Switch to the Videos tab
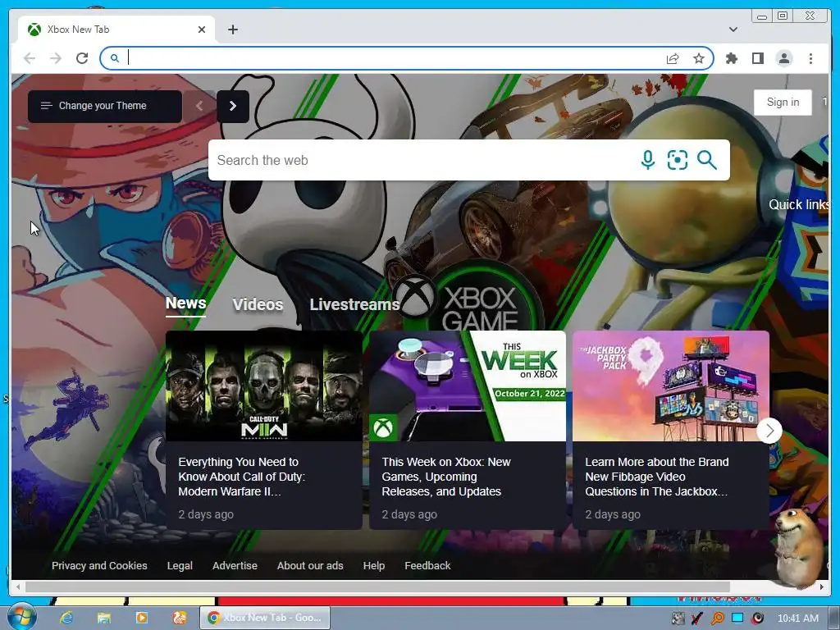 coord(258,304)
